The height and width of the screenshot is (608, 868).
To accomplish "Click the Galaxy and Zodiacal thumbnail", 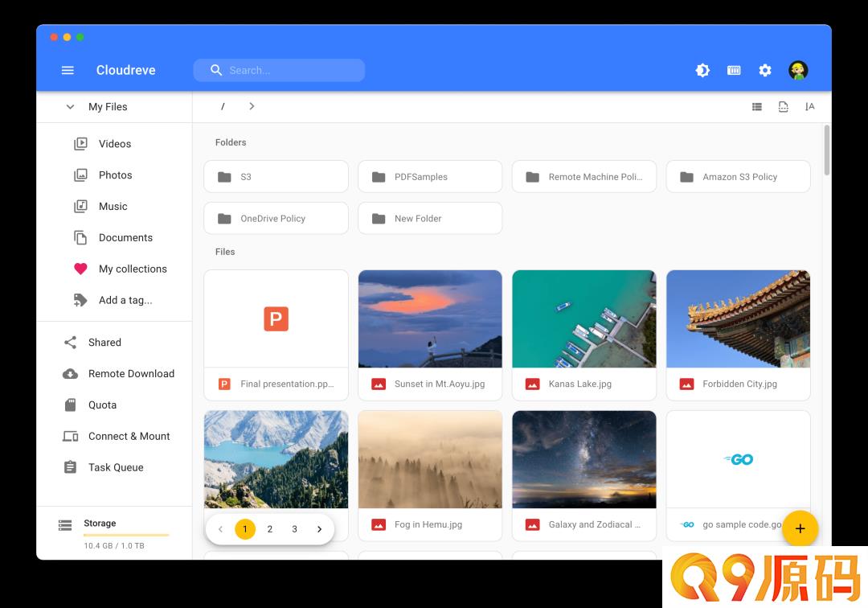I will tap(584, 459).
